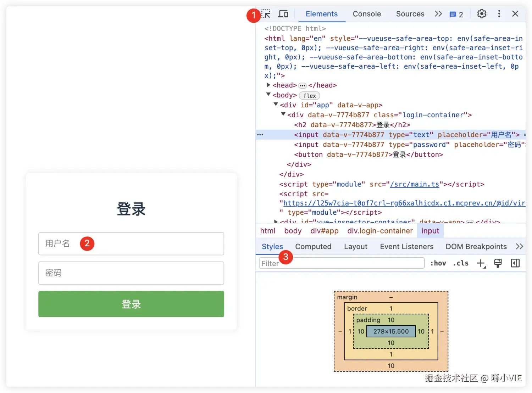532x393 pixels.
Task: Collapse the div#app element node
Action: pyautogui.click(x=276, y=105)
